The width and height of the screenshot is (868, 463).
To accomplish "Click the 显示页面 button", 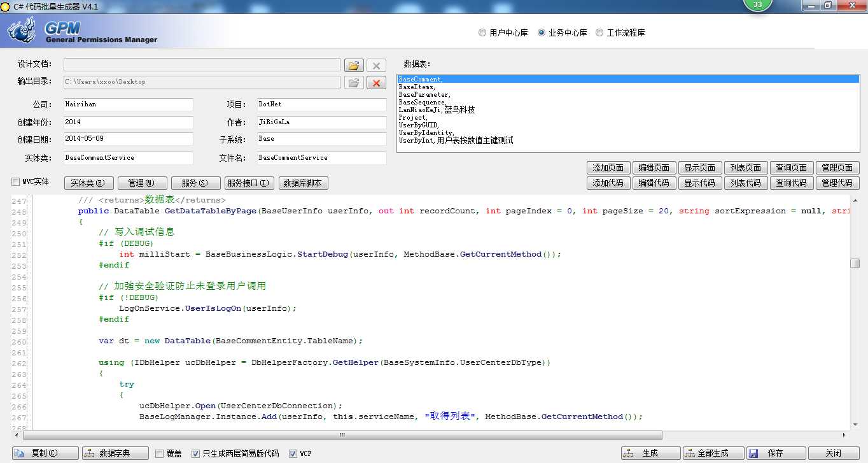I will pyautogui.click(x=700, y=167).
